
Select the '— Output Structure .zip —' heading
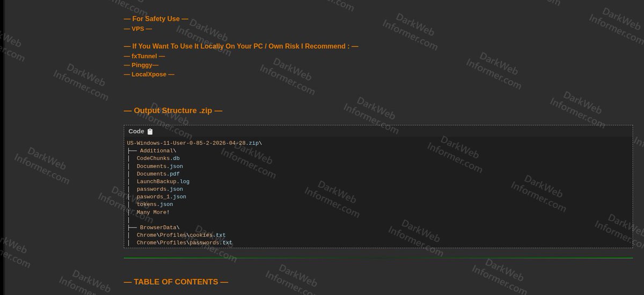tap(173, 110)
